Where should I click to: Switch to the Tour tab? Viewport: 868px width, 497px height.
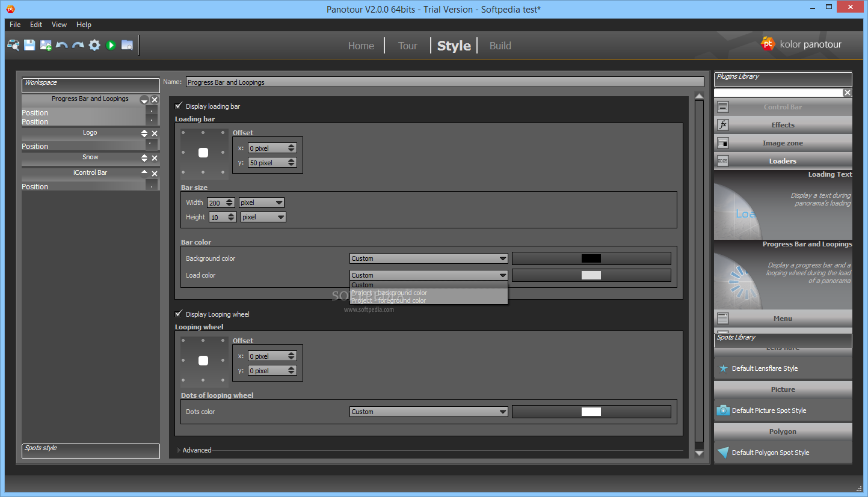[407, 46]
